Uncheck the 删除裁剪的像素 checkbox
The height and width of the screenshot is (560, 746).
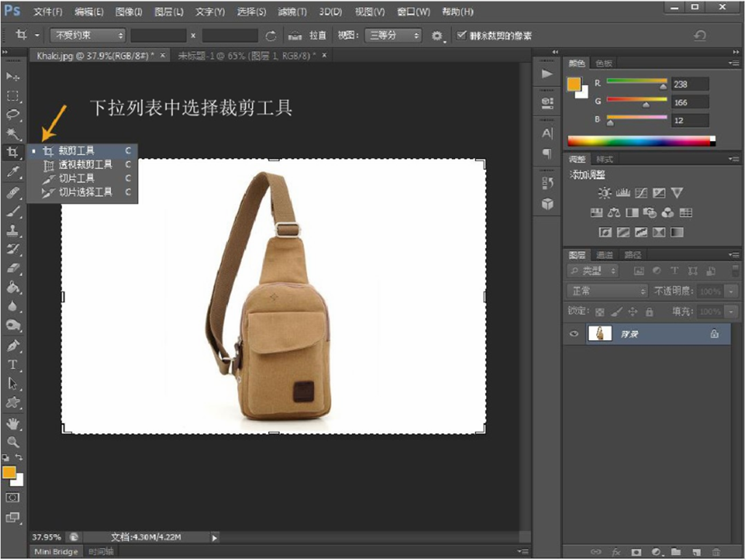pyautogui.click(x=461, y=36)
